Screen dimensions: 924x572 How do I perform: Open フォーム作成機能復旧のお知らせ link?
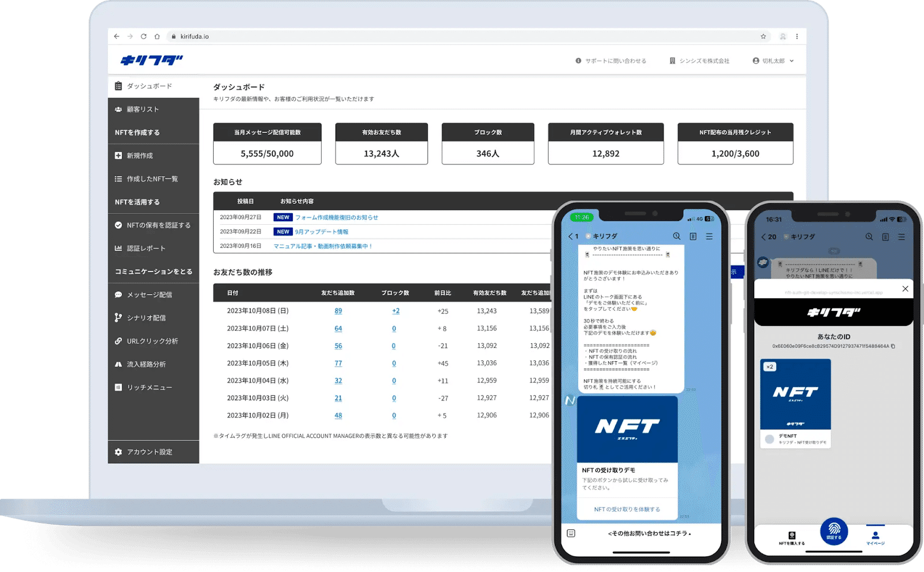(337, 217)
